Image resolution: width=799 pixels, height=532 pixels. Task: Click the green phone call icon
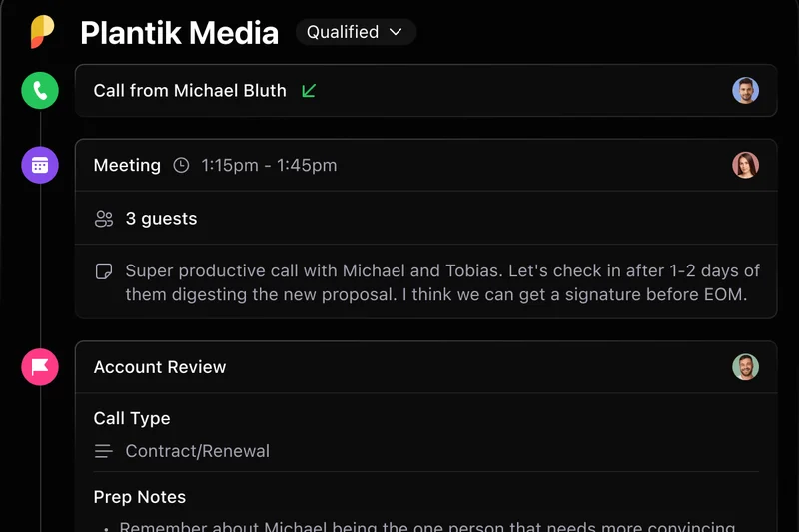[40, 91]
